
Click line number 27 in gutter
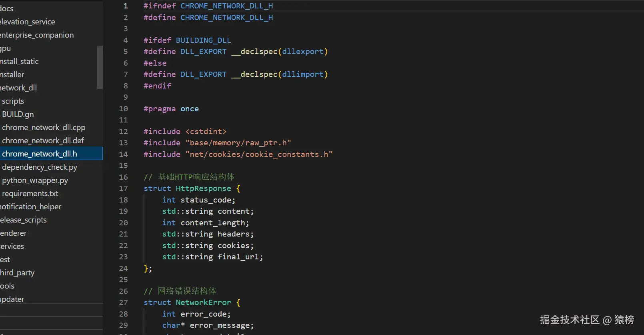click(x=123, y=303)
